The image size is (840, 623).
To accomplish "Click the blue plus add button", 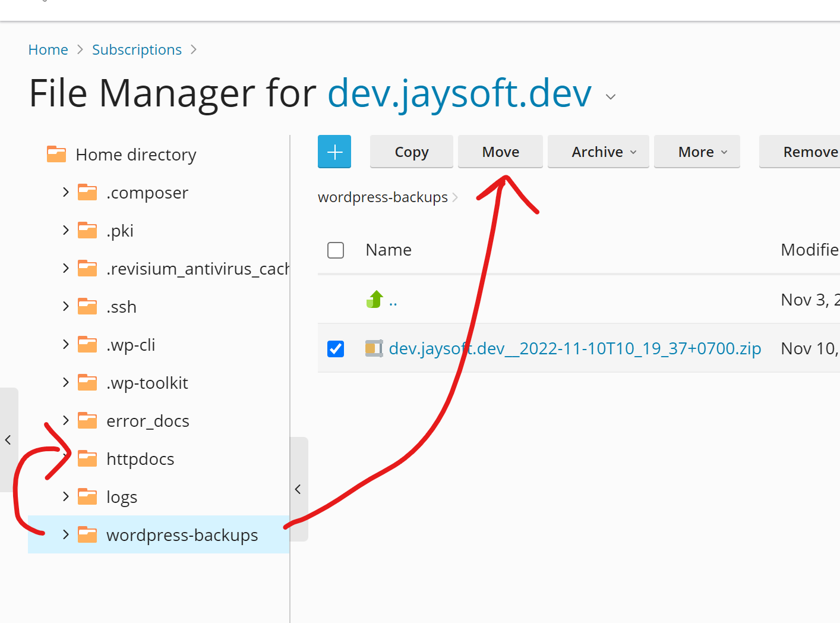I will point(334,152).
